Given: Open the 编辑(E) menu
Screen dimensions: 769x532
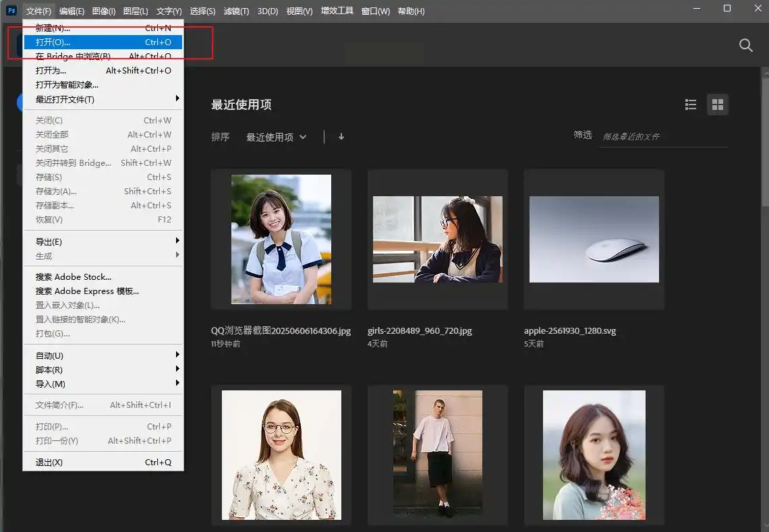Looking at the screenshot, I should [72, 11].
